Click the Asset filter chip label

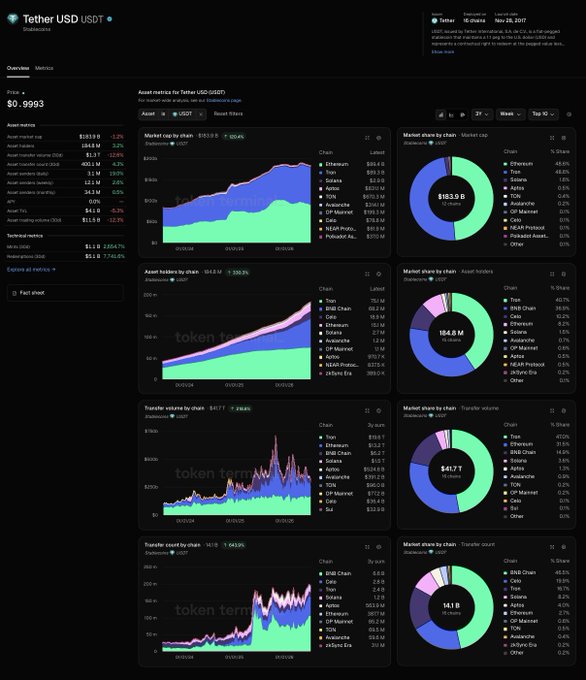click(148, 114)
